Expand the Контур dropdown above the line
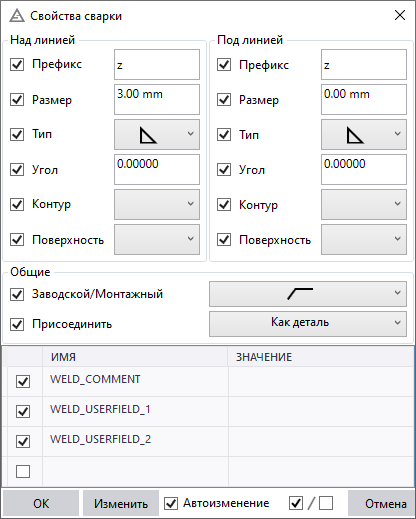The height and width of the screenshot is (519, 416). 157,204
